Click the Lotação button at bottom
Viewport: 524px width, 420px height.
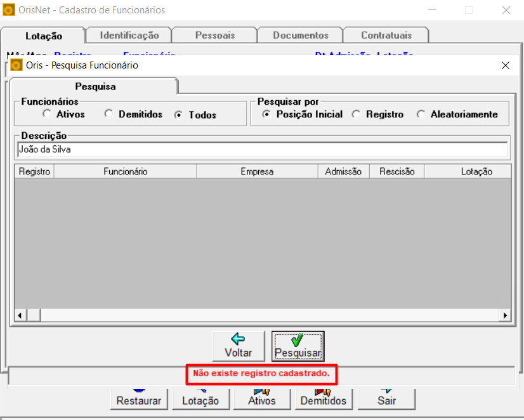pos(200,399)
